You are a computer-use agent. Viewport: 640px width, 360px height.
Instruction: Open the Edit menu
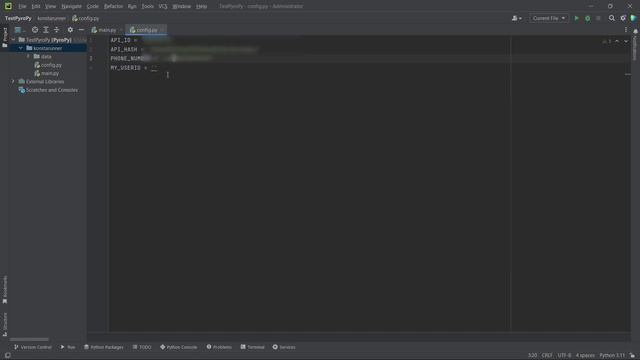36,7
